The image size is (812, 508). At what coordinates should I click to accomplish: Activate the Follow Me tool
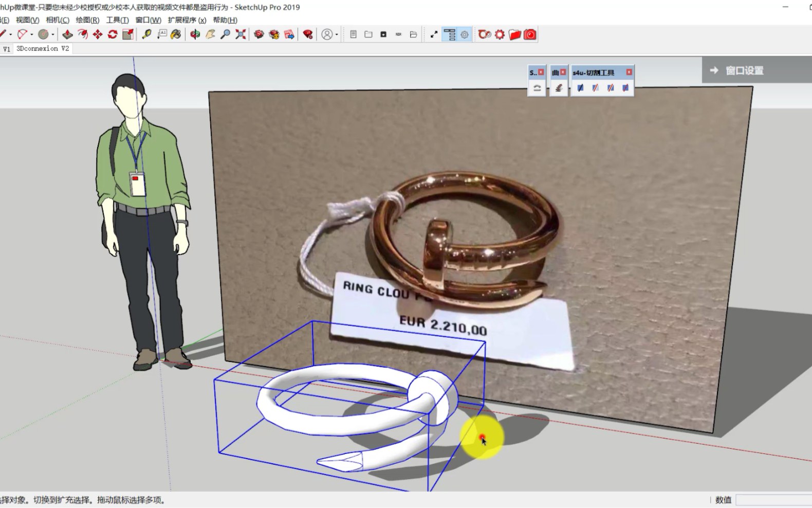click(82, 34)
